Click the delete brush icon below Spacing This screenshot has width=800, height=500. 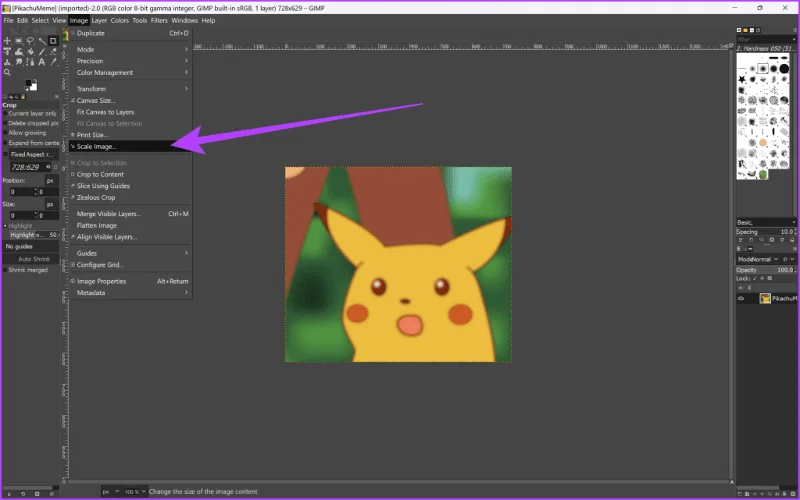click(772, 240)
